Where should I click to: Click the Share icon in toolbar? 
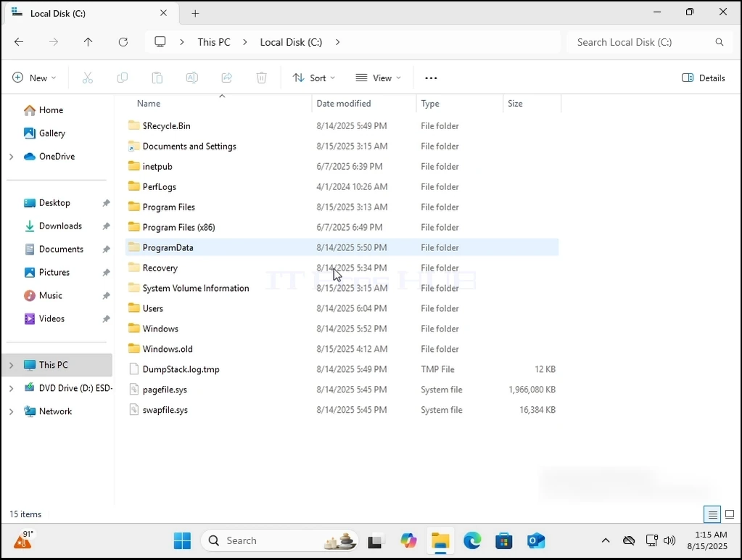coord(227,78)
